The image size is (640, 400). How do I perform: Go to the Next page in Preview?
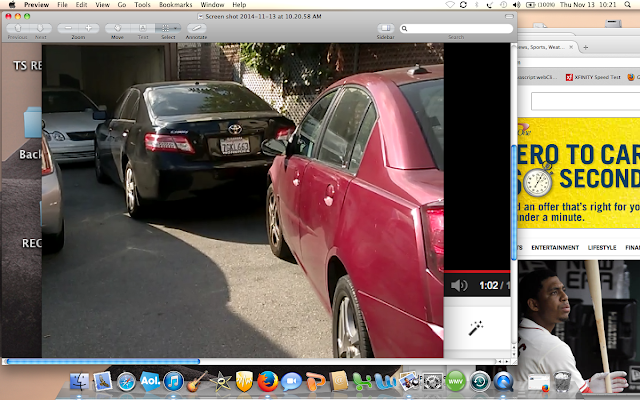point(40,28)
